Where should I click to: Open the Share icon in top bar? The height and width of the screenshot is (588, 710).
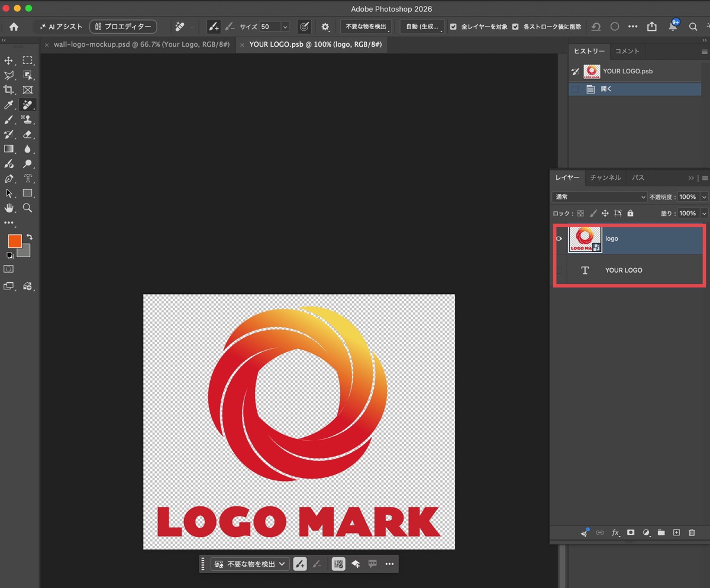pos(652,27)
